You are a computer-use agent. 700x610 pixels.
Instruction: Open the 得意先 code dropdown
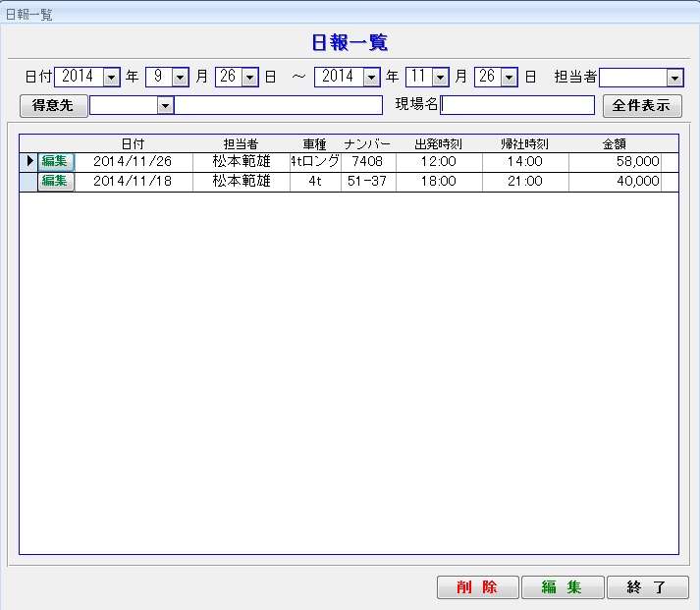(165, 105)
